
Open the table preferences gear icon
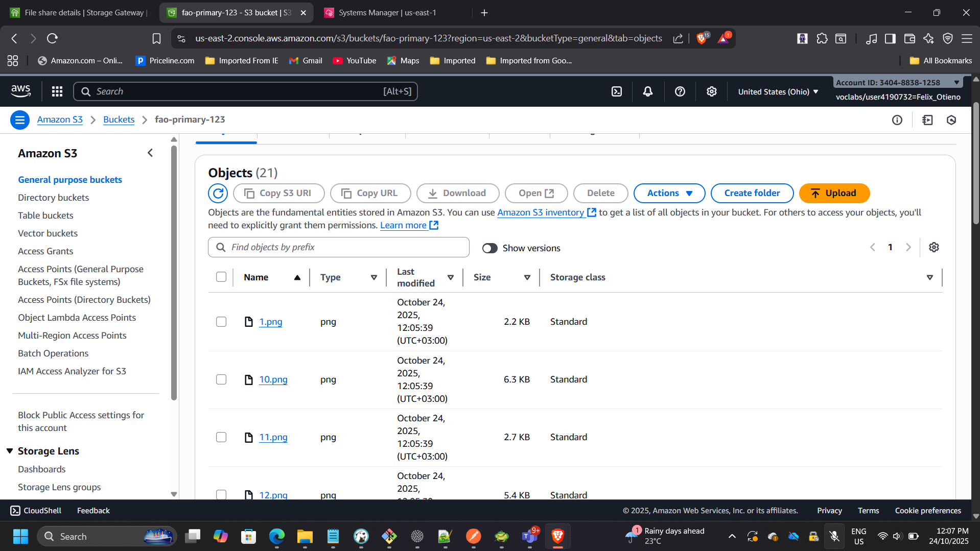pyautogui.click(x=934, y=247)
